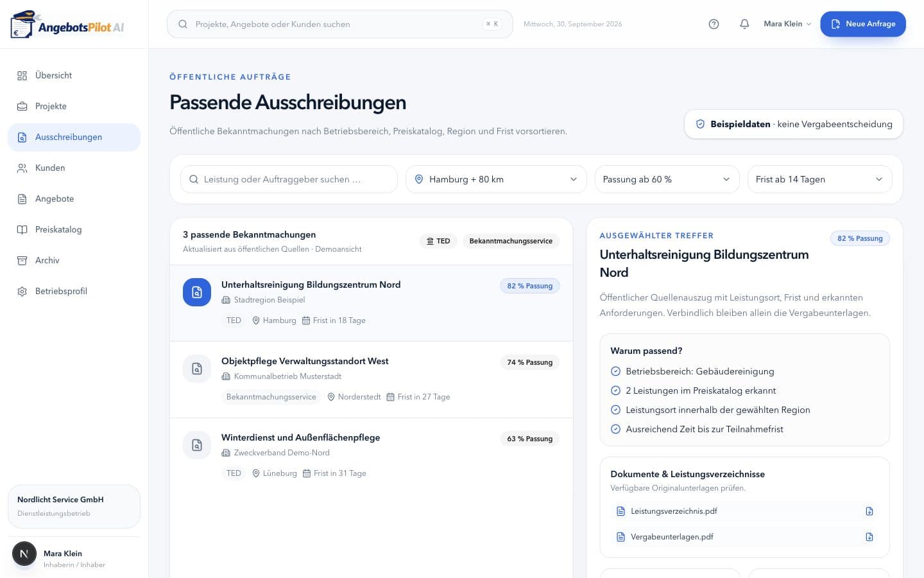This screenshot has width=924, height=578.
Task: Open the Frist ab 14 Tagen dropdown
Action: pos(819,179)
